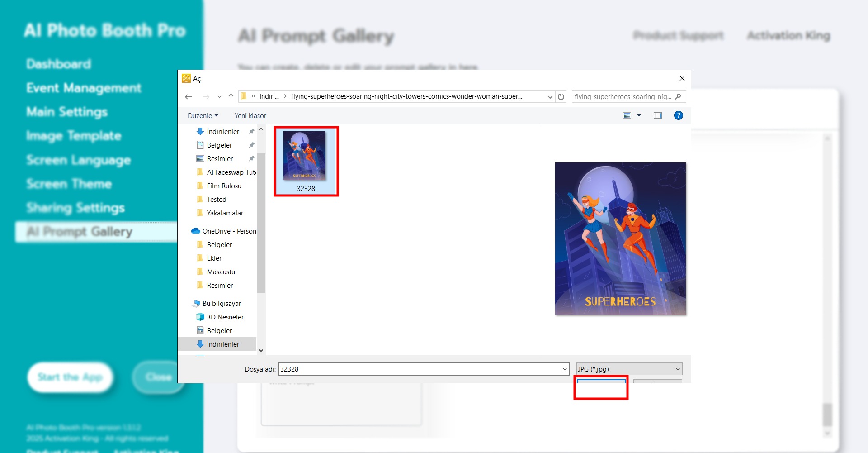Toggle the preview pane icon

[657, 116]
